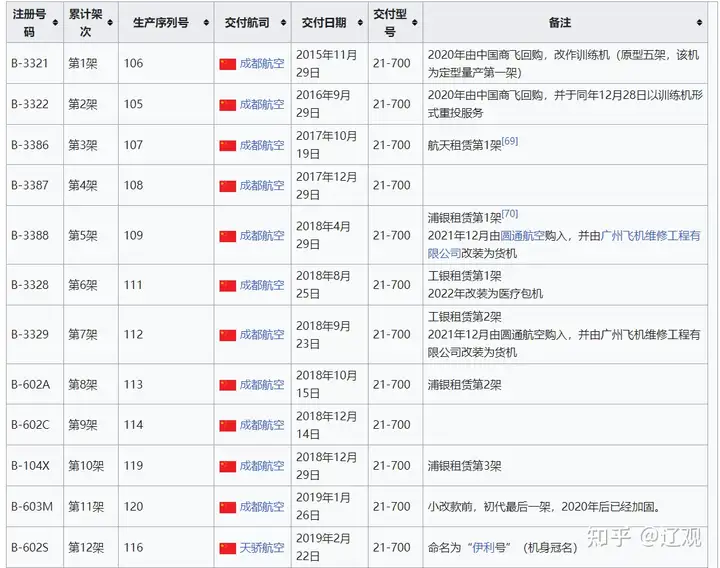Viewport: 720px width, 568px height.
Task: Click China flag in B-3388 row
Action: [x=227, y=236]
